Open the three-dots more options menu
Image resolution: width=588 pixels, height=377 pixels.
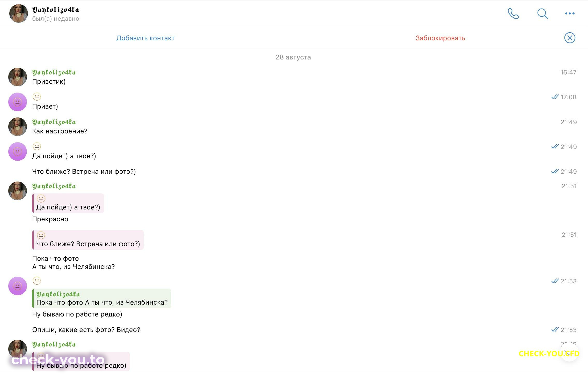coord(570,13)
